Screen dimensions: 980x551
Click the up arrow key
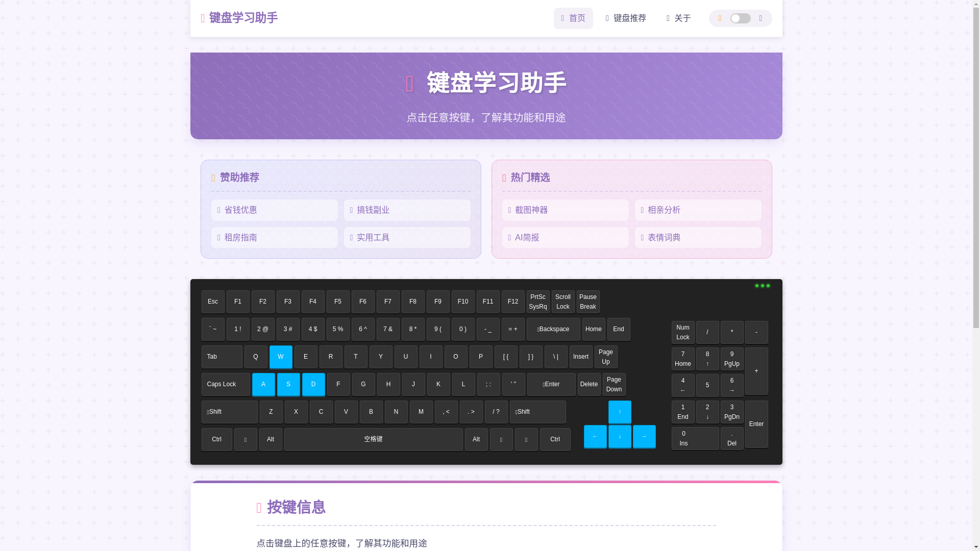point(620,412)
